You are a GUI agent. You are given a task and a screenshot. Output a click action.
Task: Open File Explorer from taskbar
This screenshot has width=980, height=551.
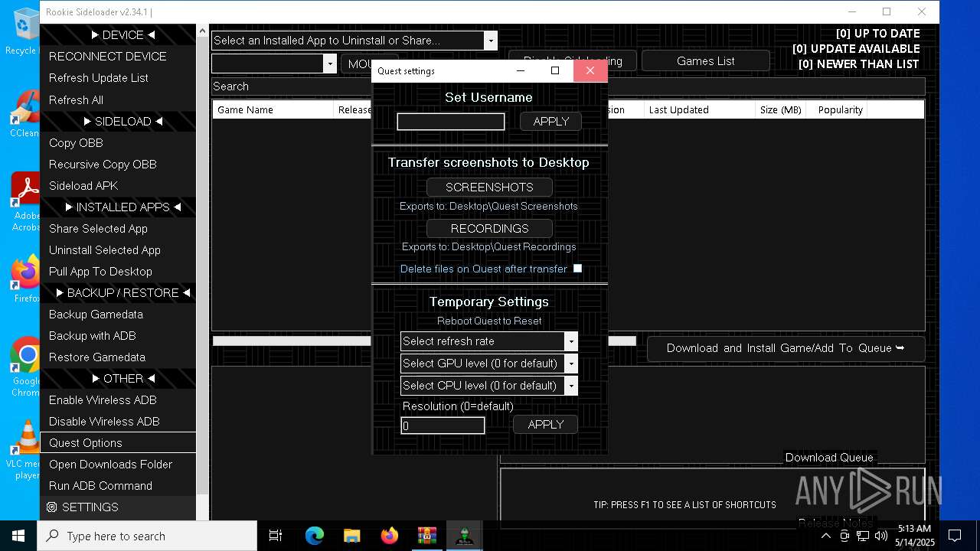[351, 536]
